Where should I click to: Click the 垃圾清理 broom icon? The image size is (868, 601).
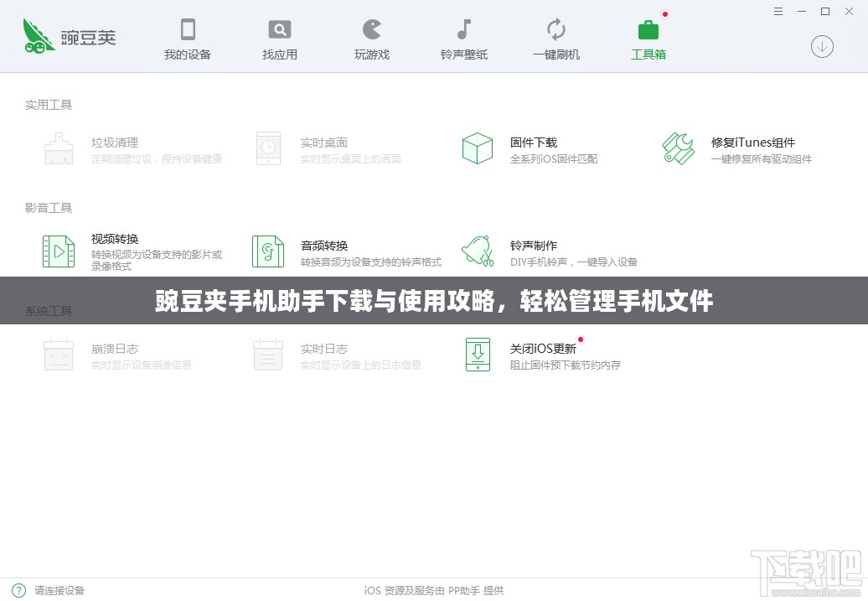point(59,148)
